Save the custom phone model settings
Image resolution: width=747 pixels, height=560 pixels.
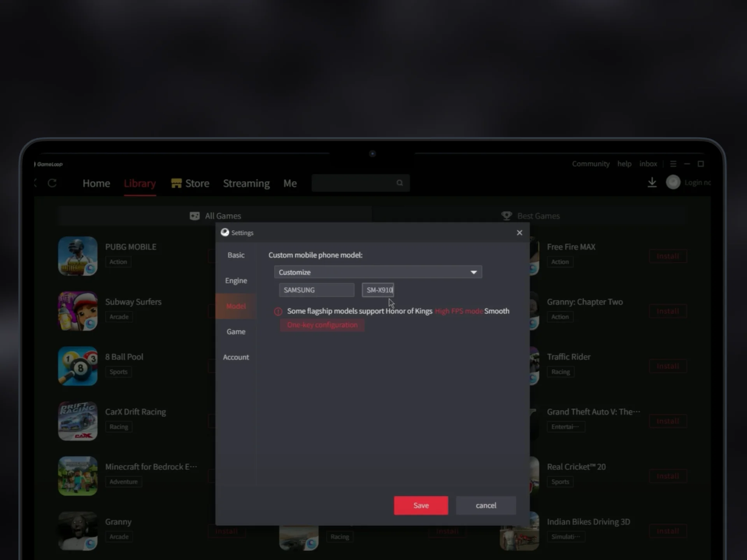pyautogui.click(x=421, y=505)
